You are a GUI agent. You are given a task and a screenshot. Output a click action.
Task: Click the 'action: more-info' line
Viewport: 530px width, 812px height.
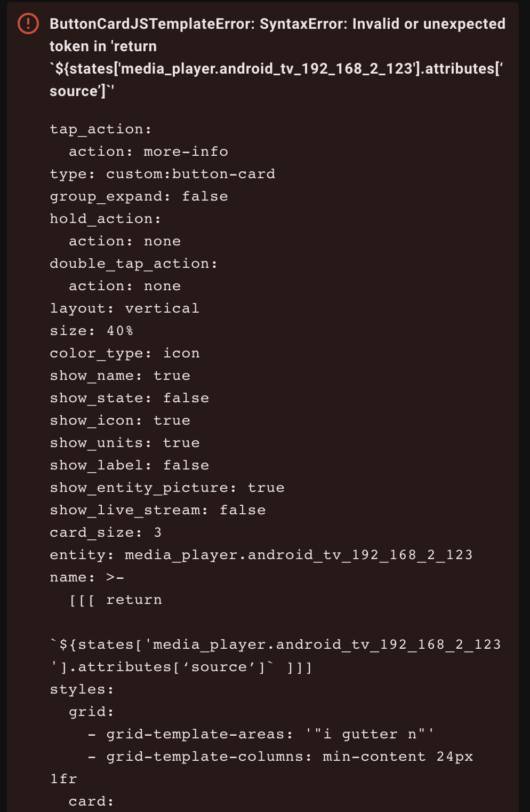[148, 152]
